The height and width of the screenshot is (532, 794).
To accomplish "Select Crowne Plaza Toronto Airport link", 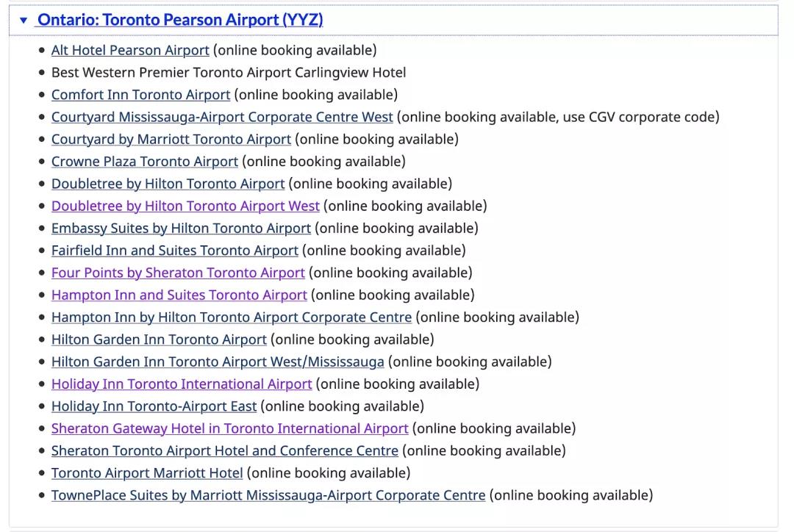I will (144, 162).
